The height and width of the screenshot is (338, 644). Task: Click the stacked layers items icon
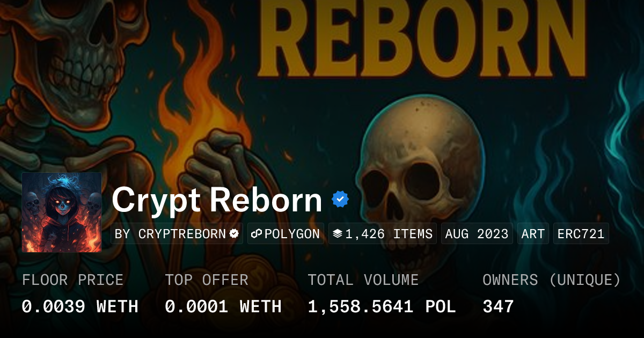[338, 234]
